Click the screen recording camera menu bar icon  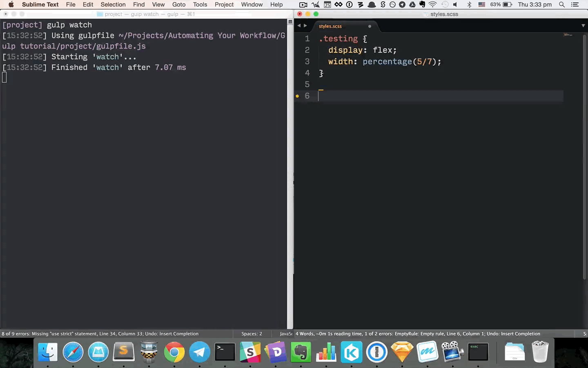pyautogui.click(x=303, y=4)
